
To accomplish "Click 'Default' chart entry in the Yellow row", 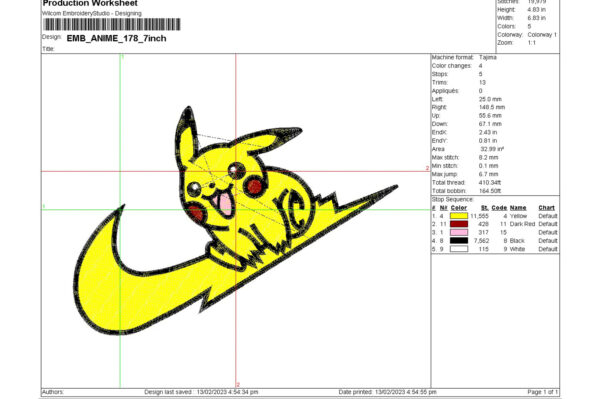I will pyautogui.click(x=548, y=216).
